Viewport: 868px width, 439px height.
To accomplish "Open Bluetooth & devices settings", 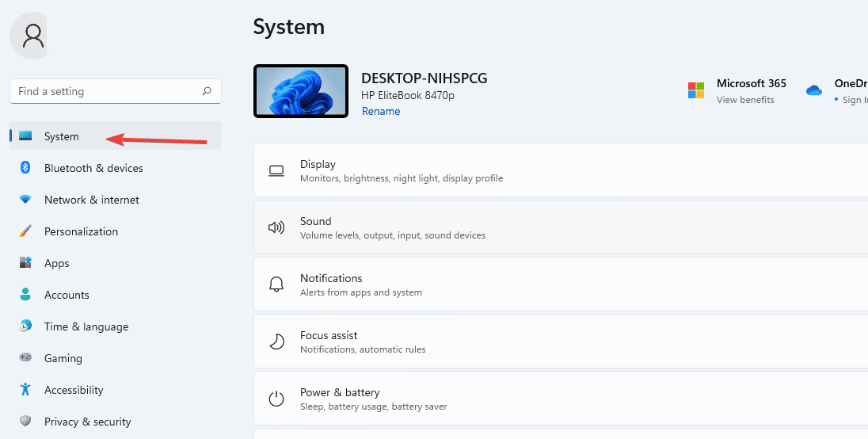I will 93,168.
